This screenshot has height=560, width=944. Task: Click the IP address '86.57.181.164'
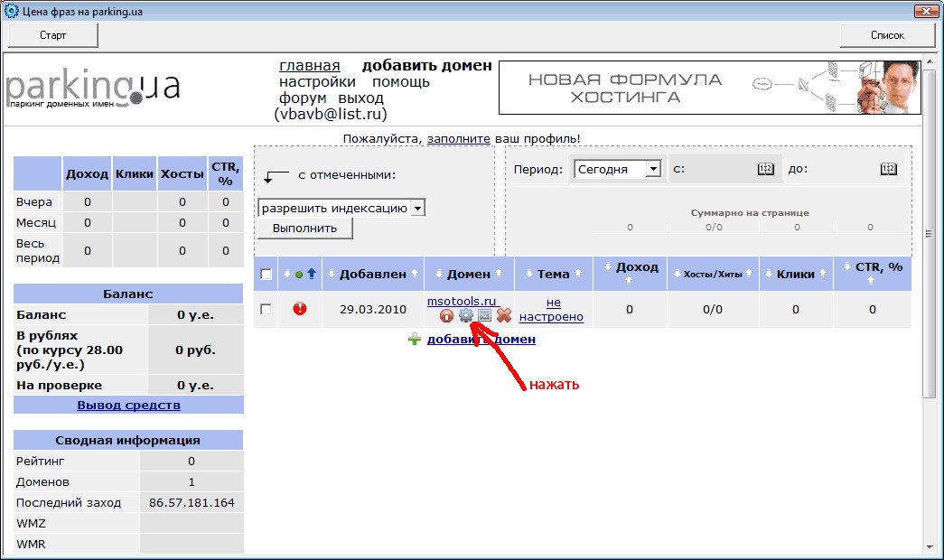click(192, 502)
